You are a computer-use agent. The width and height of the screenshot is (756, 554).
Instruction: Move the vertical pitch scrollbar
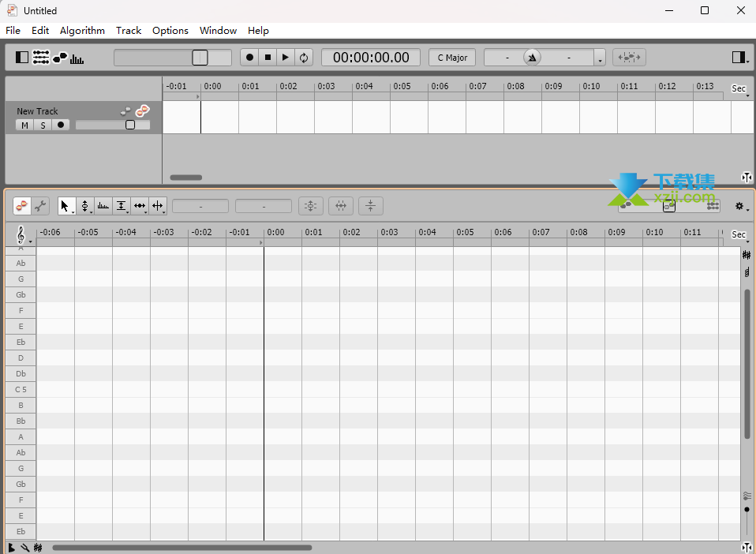[x=747, y=365]
